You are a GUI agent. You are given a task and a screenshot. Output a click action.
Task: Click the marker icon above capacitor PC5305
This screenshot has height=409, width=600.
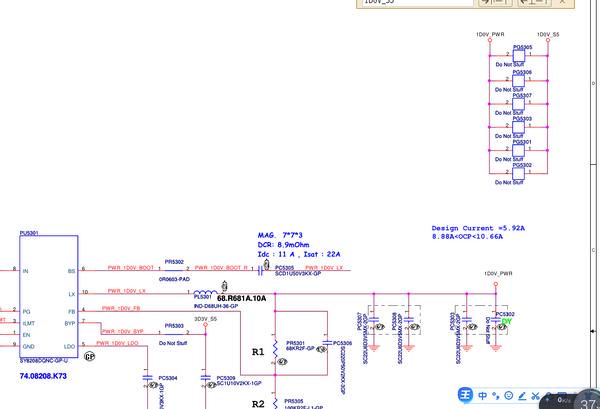tap(267, 264)
